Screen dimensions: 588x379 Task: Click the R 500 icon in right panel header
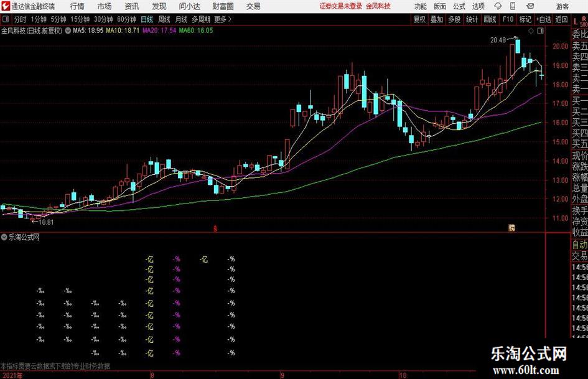point(584,21)
